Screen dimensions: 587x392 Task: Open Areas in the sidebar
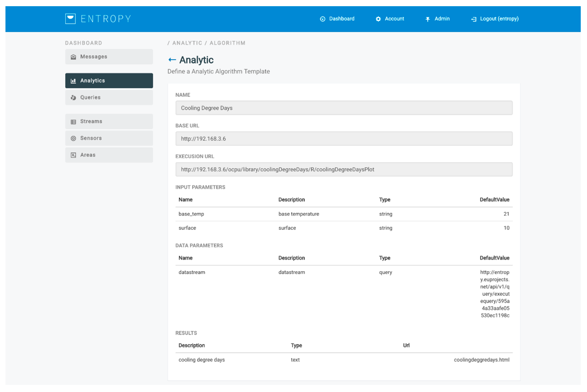109,155
